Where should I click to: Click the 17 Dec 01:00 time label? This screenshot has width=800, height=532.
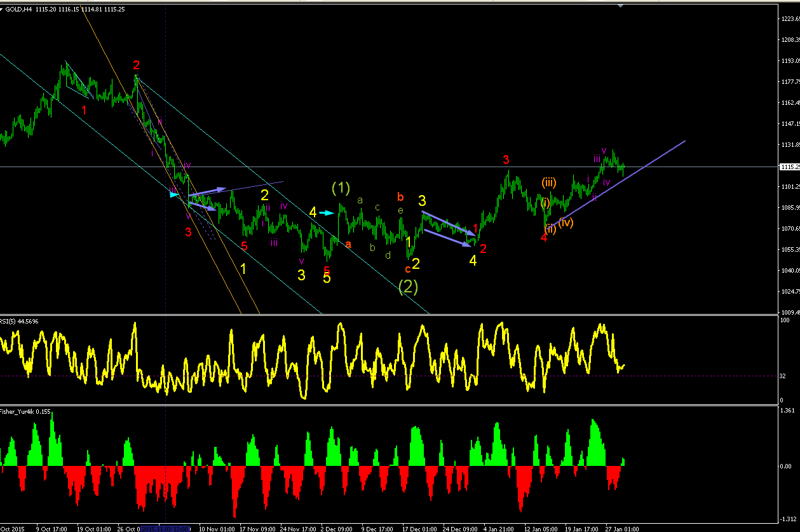click(x=419, y=528)
